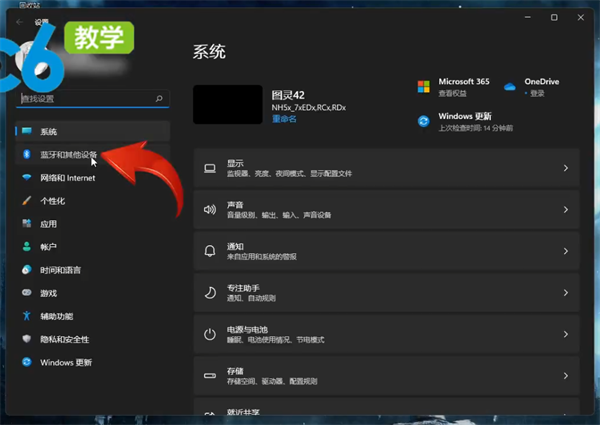Click the Bluetooth icon in sidebar
Viewport: 600px width, 425px height.
(x=26, y=154)
